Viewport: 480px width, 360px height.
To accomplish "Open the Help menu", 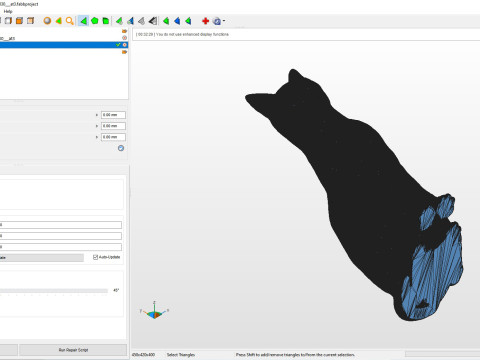I will pyautogui.click(x=8, y=11).
